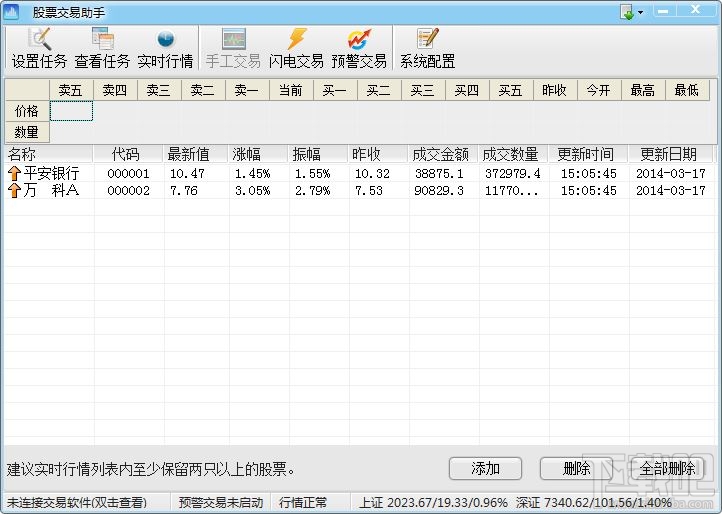Click the 3.05% gain cell

click(252, 191)
